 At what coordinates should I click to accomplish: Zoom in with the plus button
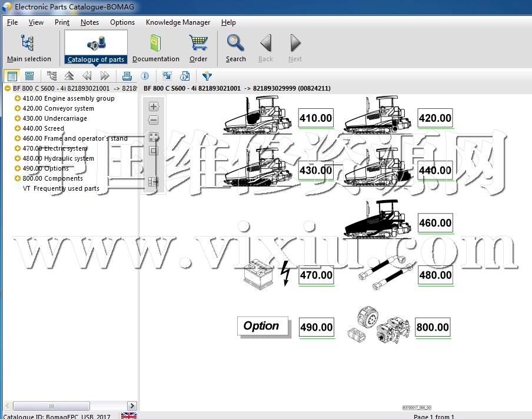(x=154, y=107)
